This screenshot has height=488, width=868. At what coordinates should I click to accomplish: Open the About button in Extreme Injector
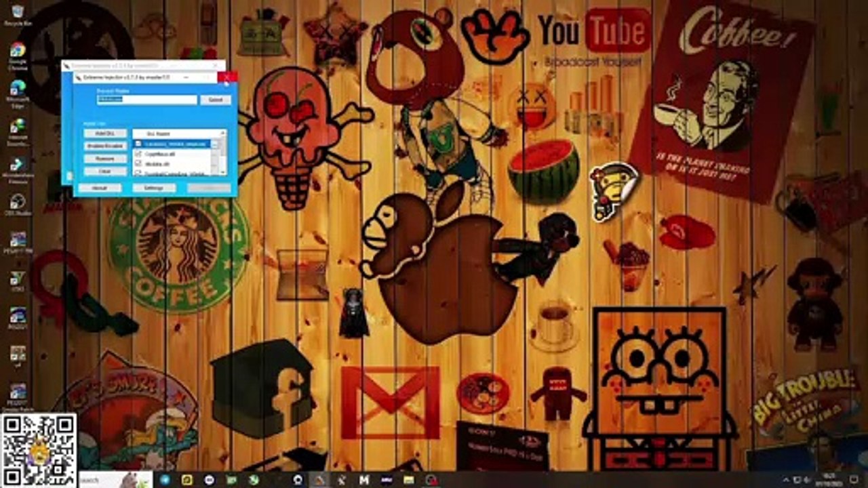pyautogui.click(x=100, y=188)
